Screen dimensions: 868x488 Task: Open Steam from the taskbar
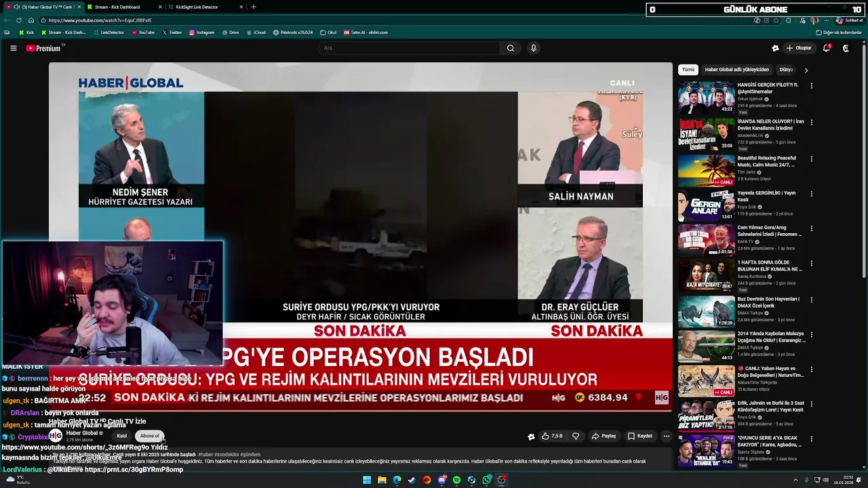tap(412, 480)
